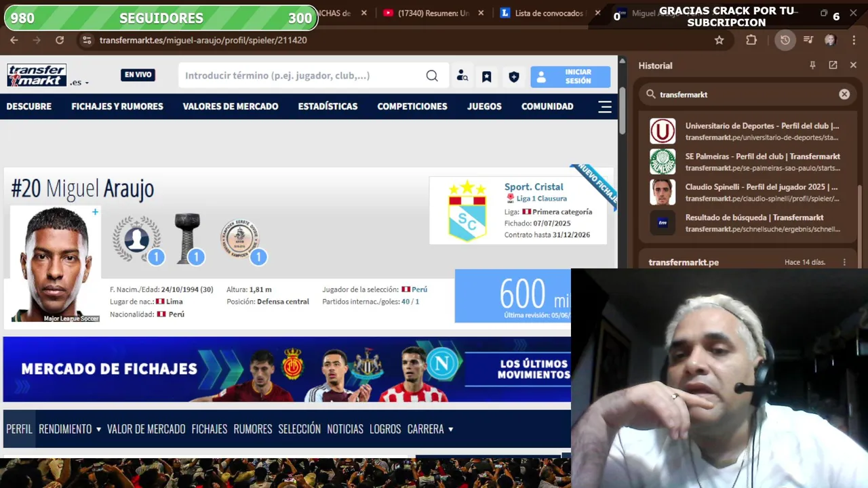Open the media controls toolbar icon
The height and width of the screenshot is (488, 868).
click(808, 40)
